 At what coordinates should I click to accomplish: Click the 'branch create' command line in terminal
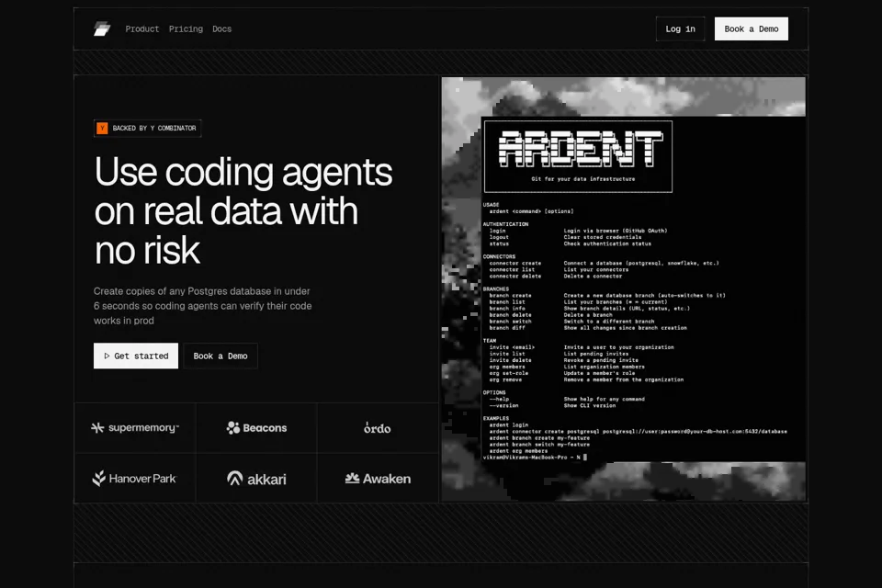pos(607,296)
